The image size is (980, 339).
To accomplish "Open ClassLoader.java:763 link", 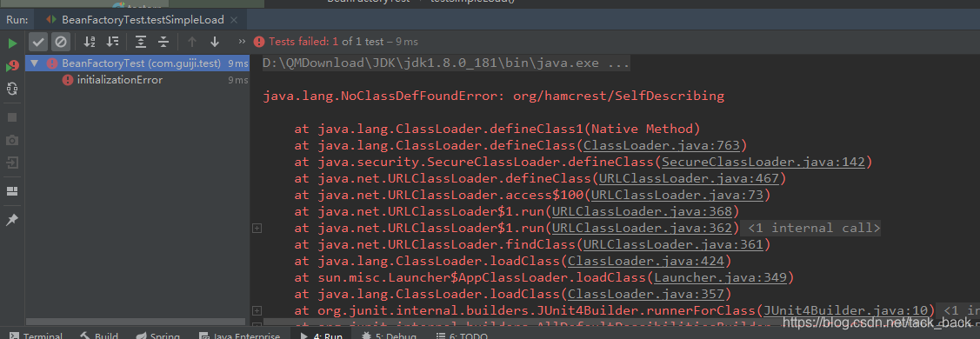I will click(x=662, y=145).
